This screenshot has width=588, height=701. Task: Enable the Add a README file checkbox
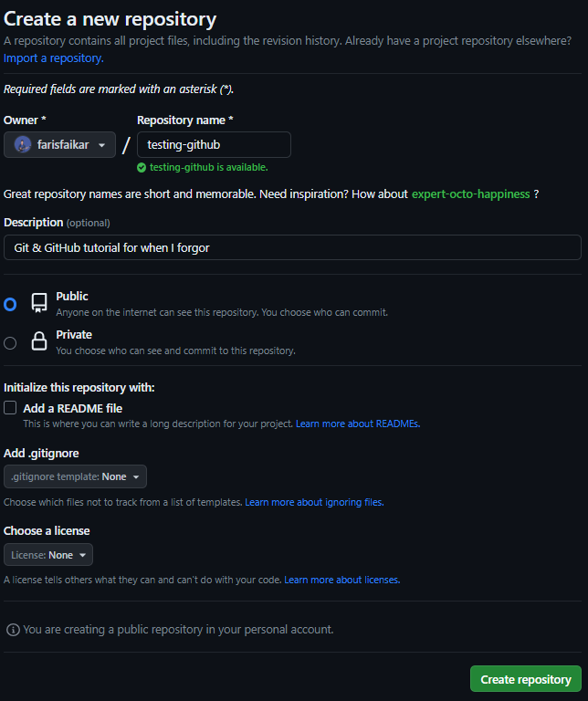(10, 408)
